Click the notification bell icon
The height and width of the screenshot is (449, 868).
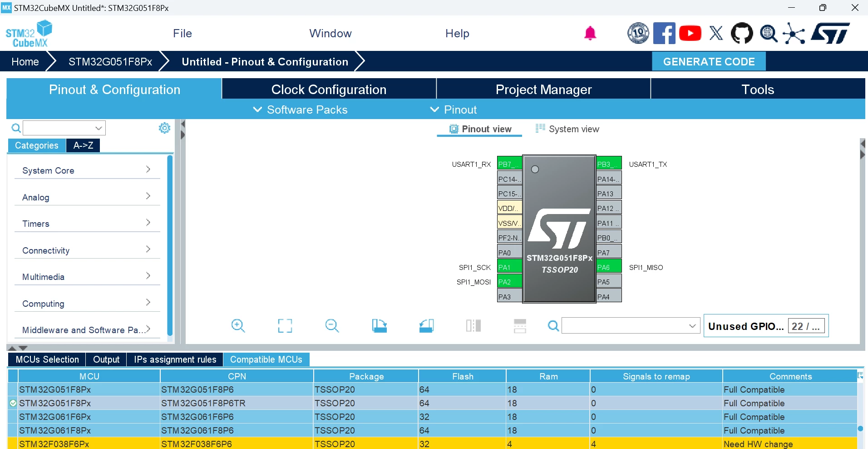coord(590,33)
